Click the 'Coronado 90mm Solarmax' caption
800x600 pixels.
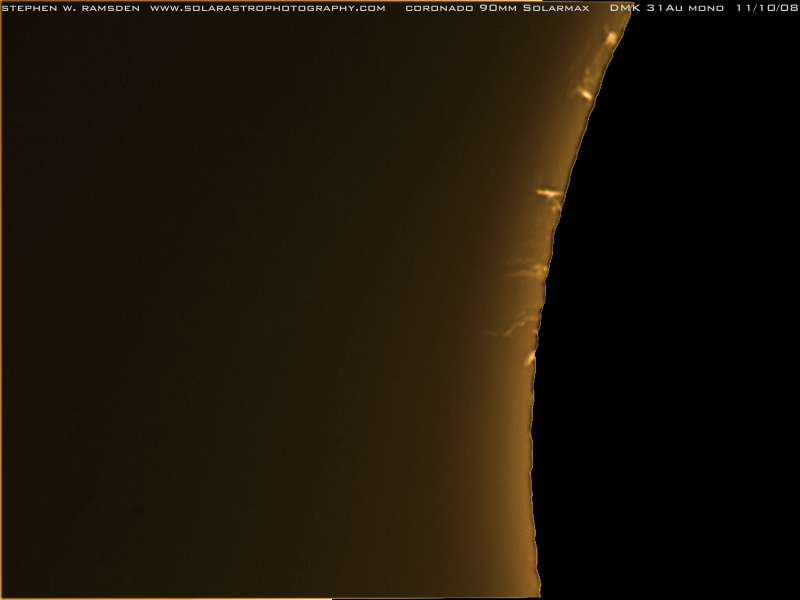tap(497, 8)
